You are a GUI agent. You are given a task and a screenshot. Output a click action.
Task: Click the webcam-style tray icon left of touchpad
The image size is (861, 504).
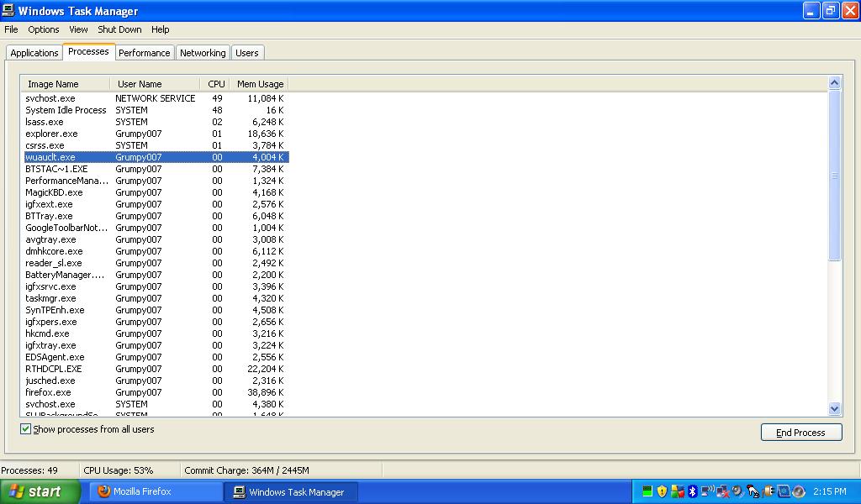pyautogui.click(x=737, y=491)
